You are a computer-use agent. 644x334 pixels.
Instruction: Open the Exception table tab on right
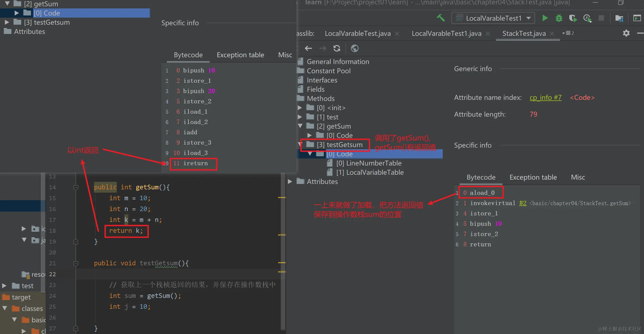coord(533,177)
